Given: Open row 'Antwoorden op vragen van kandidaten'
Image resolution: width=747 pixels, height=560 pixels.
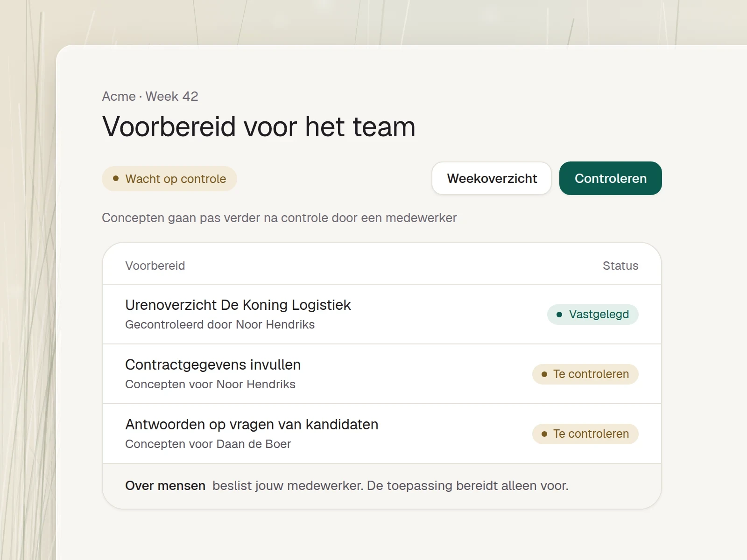Looking at the screenshot, I should [x=382, y=434].
